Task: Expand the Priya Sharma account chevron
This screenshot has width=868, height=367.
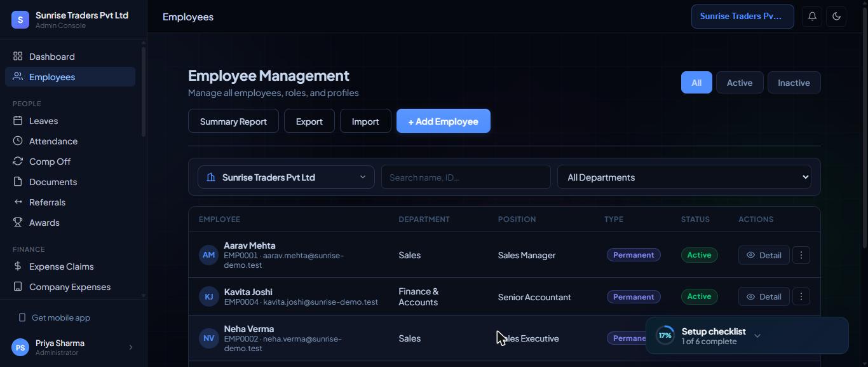Action: click(x=131, y=347)
